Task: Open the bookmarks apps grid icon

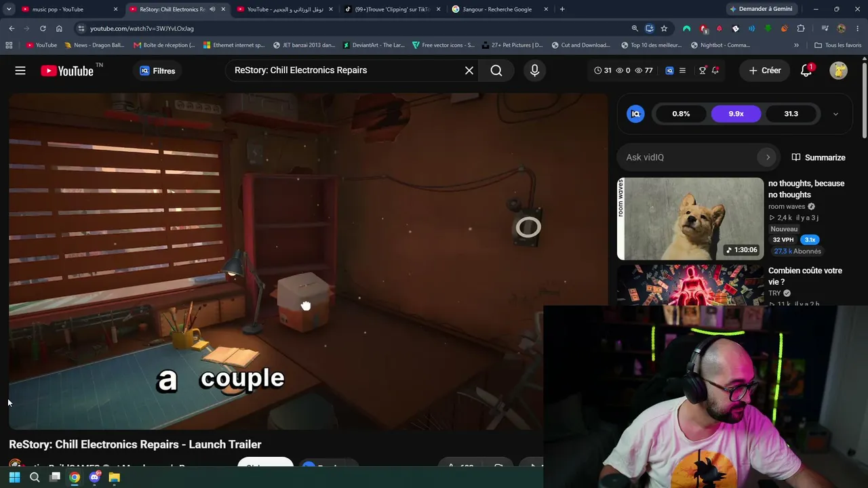Action: point(9,45)
